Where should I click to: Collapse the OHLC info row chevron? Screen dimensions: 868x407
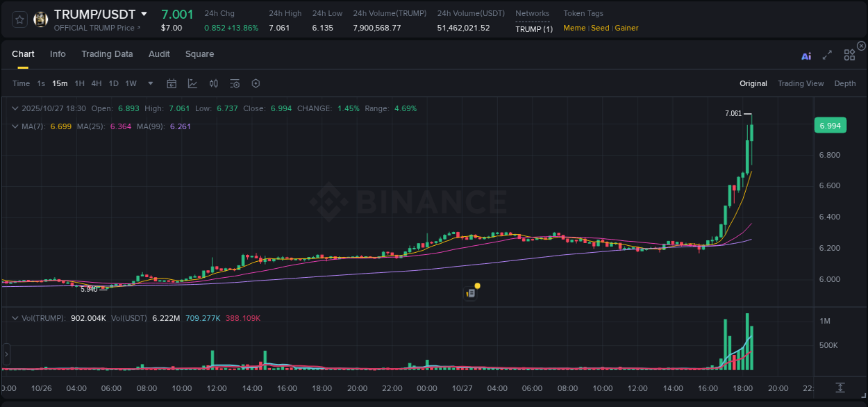pyautogui.click(x=15, y=108)
